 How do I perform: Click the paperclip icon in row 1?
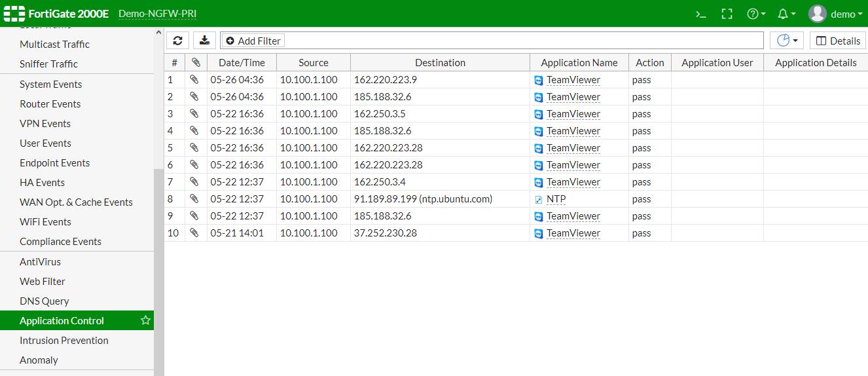coord(194,79)
